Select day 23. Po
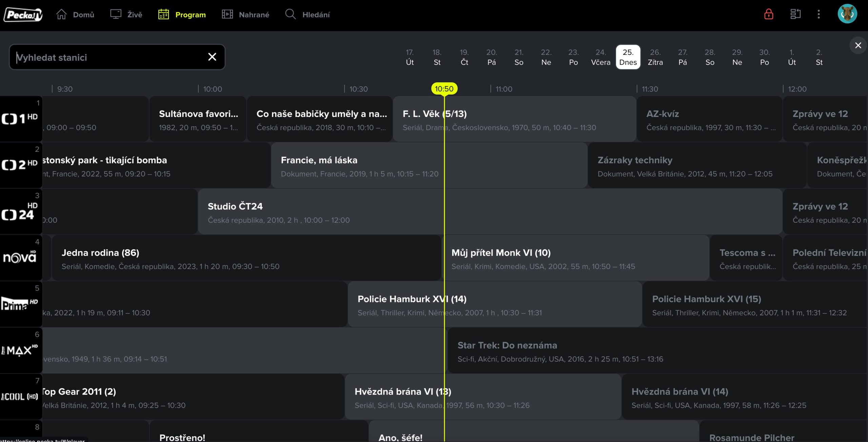Viewport: 868px width, 442px height. coord(573,57)
